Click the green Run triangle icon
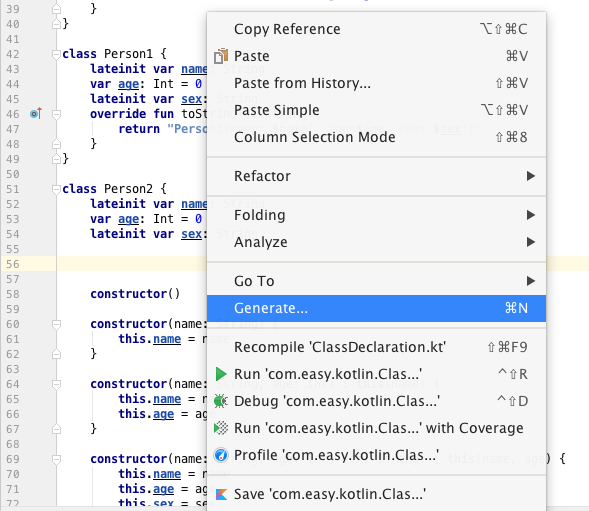 coord(221,374)
